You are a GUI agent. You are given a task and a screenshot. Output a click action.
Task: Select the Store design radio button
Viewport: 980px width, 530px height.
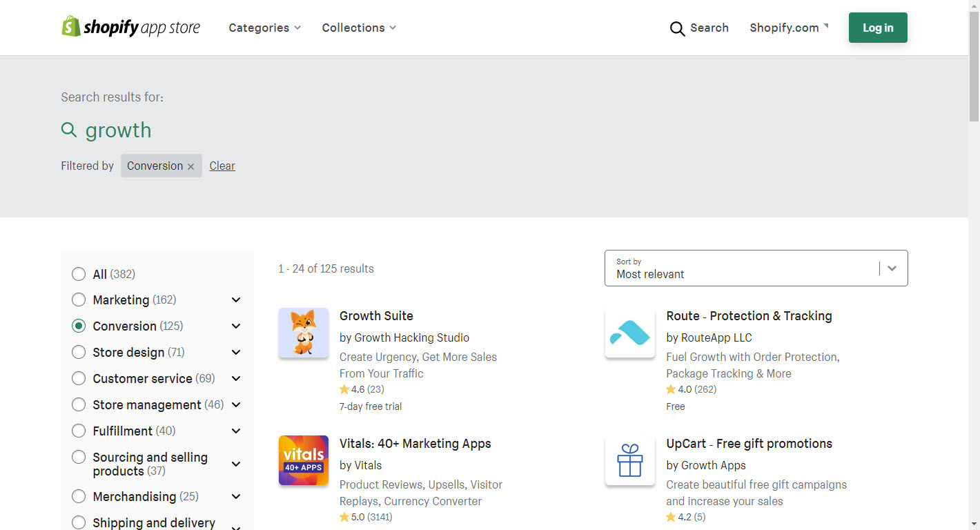pyautogui.click(x=79, y=352)
